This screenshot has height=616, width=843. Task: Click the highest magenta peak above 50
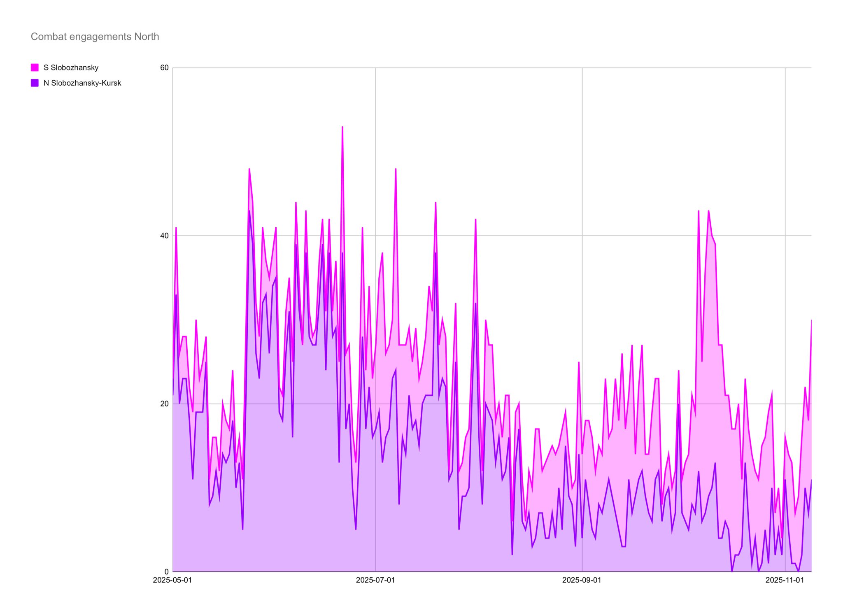[342, 127]
